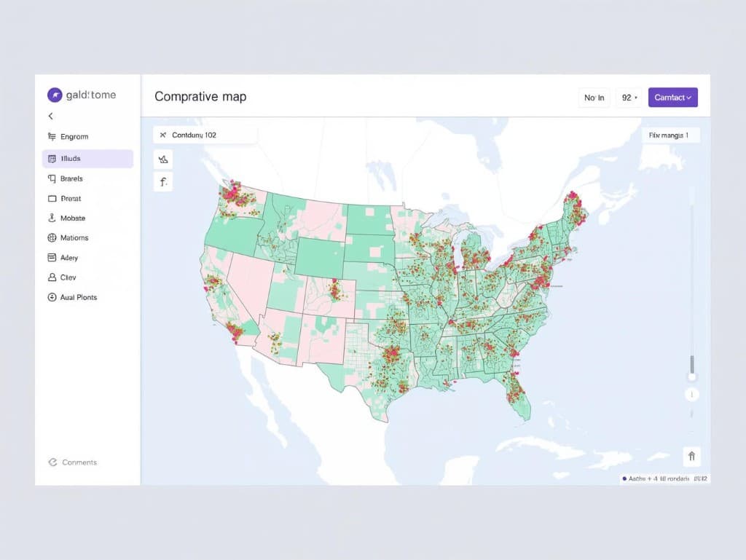The image size is (746, 560).
Task: Click the 'Fix mangis 1' label on the map
Action: tap(670, 135)
